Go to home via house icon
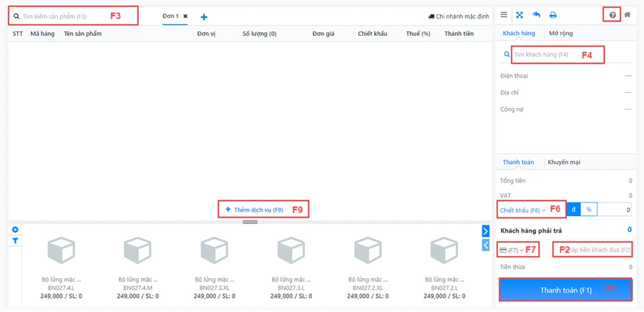644x312 pixels. pos(628,15)
